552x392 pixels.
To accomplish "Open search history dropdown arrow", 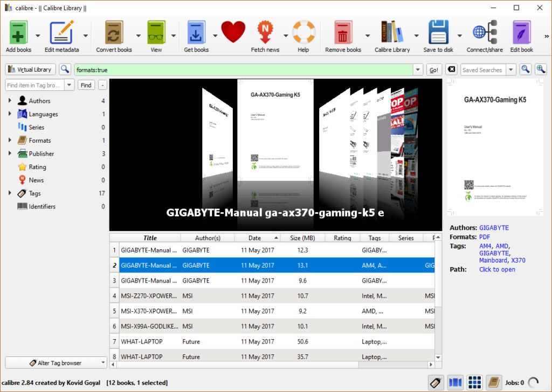I will pos(418,69).
